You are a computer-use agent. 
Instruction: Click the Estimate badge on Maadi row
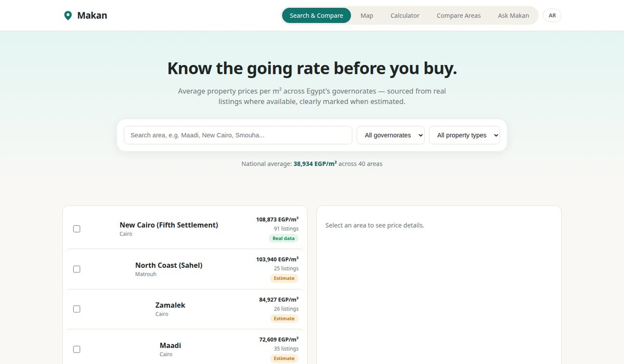(x=284, y=358)
